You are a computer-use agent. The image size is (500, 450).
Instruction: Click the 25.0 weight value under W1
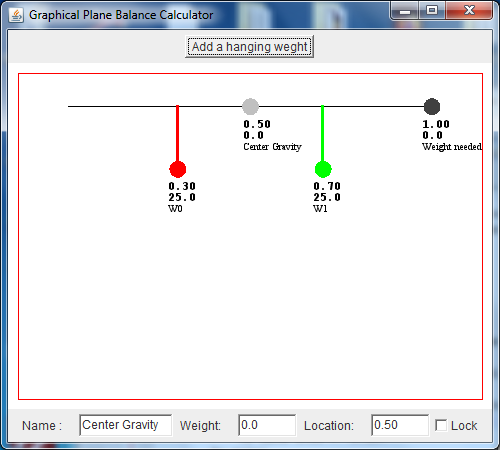point(327,197)
